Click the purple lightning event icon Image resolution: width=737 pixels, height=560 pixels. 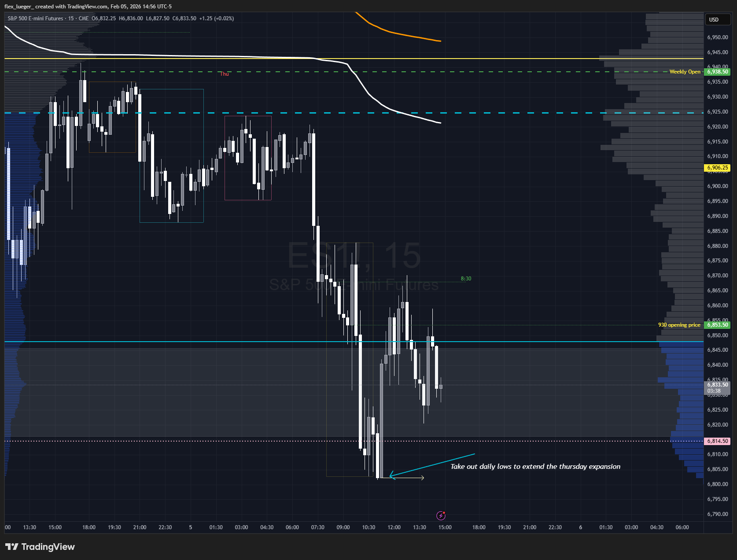441,516
